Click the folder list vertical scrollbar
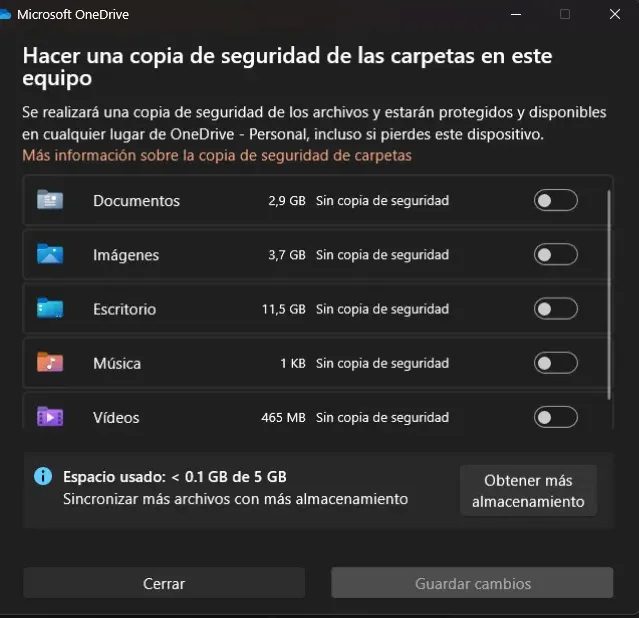The height and width of the screenshot is (618, 639). pyautogui.click(x=609, y=295)
